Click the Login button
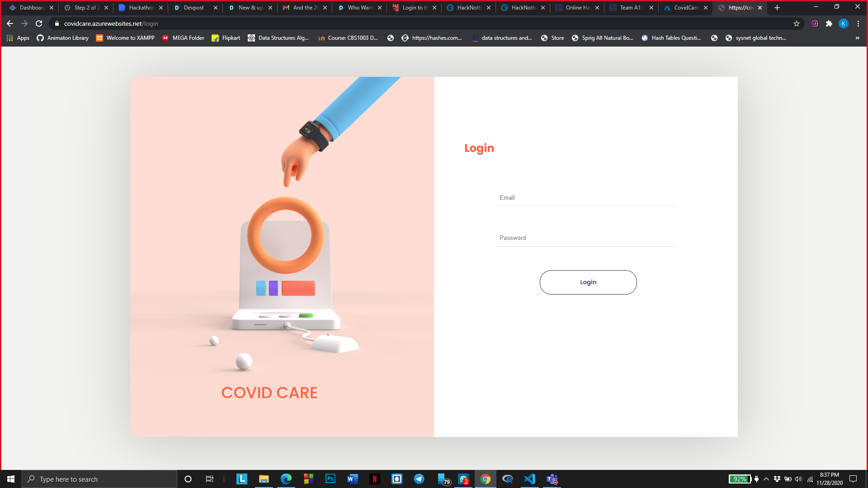Screen dimensions: 868x488 click(x=588, y=282)
